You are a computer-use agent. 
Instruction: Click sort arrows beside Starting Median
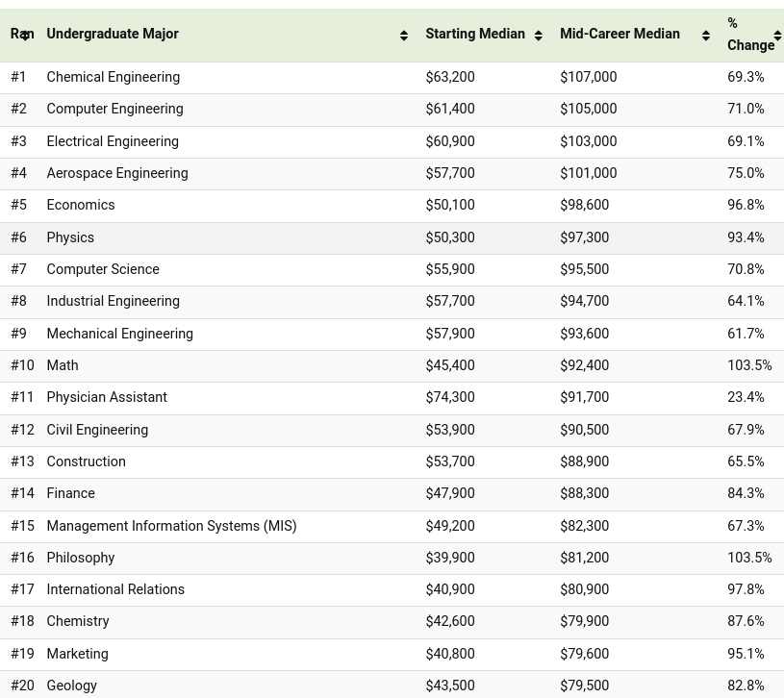pyautogui.click(x=539, y=36)
